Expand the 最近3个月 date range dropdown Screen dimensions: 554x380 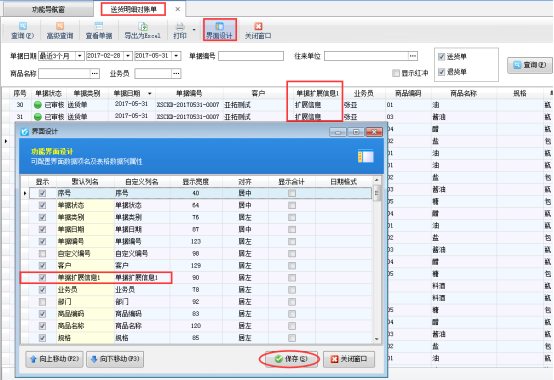click(80, 56)
